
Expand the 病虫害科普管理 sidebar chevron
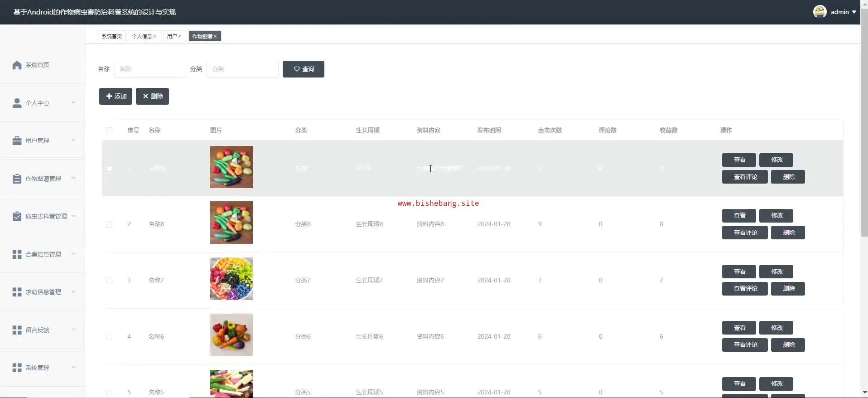pyautogui.click(x=73, y=216)
